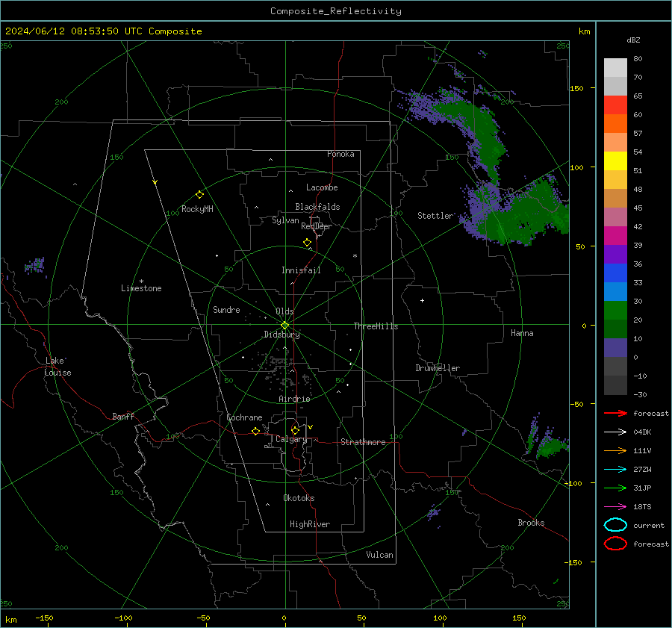Click the cyan current ellipse icon

click(615, 525)
